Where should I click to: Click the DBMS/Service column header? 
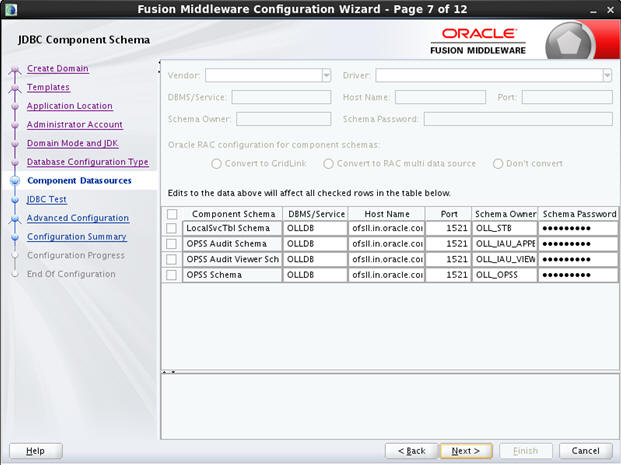point(316,214)
